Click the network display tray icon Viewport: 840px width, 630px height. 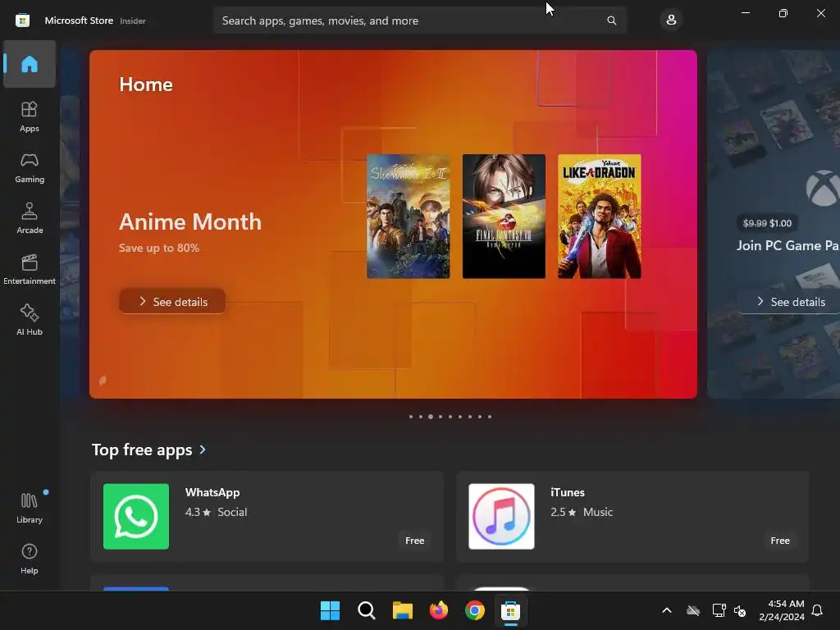[719, 610]
